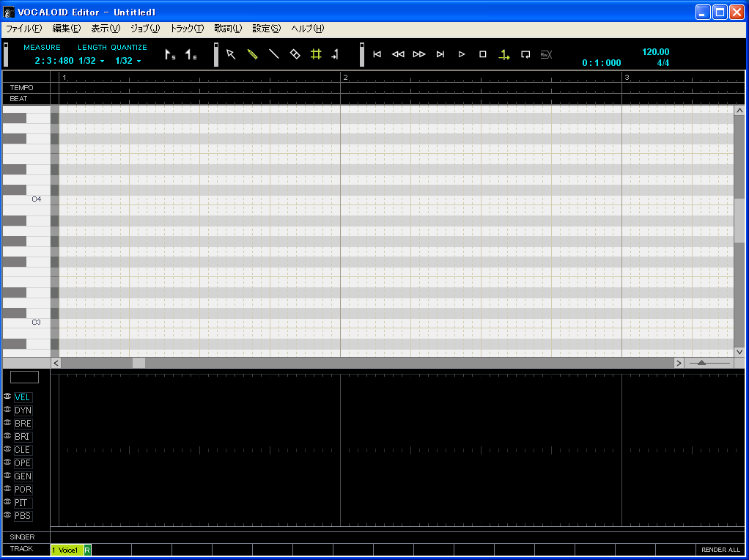
Task: Click the start marker icon
Action: [x=170, y=54]
